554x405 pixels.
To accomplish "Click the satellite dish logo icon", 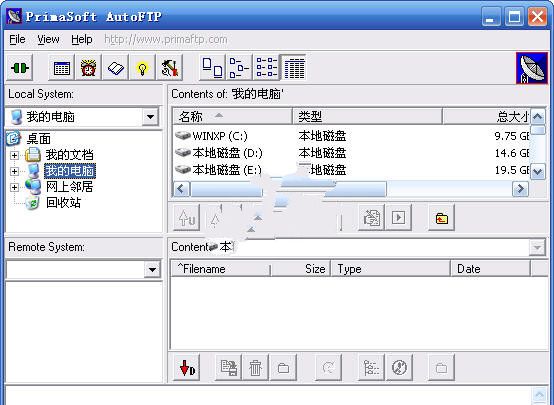I will pos(532,68).
